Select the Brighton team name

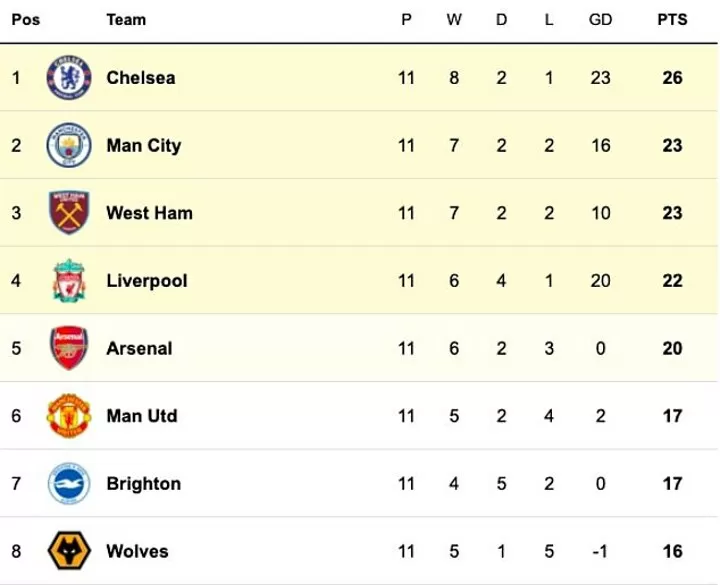pyautogui.click(x=143, y=484)
